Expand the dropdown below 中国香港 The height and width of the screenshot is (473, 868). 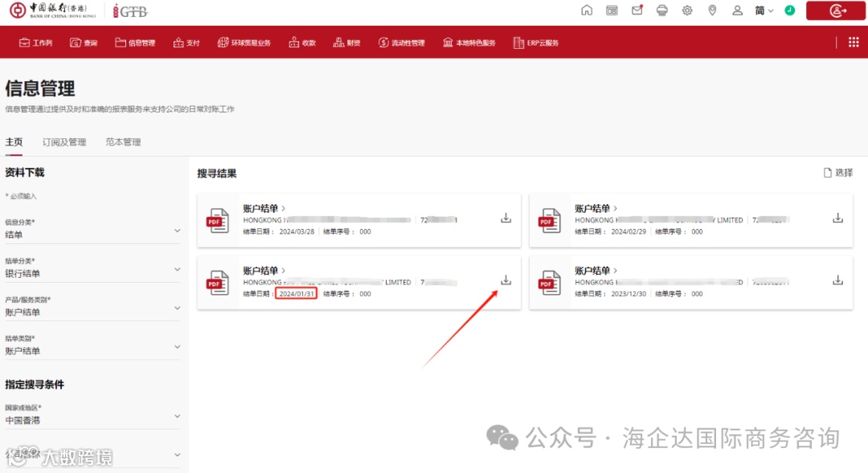(92, 455)
